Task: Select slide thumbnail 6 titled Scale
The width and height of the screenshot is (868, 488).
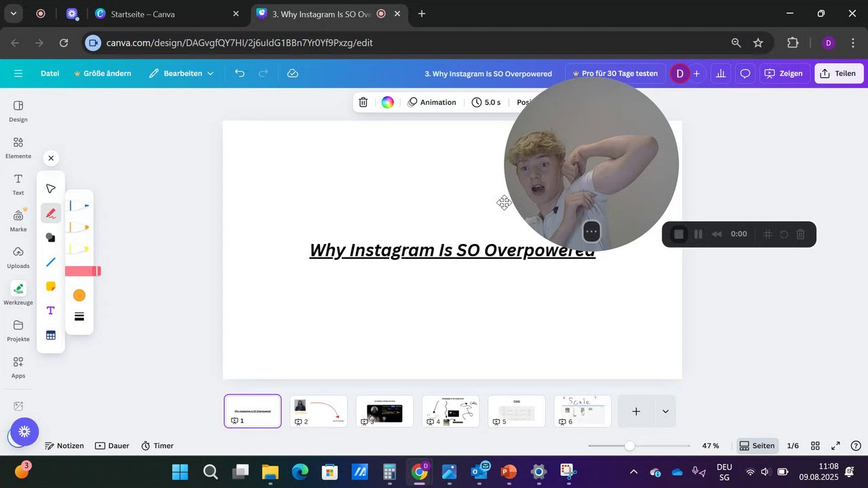Action: pos(583,411)
